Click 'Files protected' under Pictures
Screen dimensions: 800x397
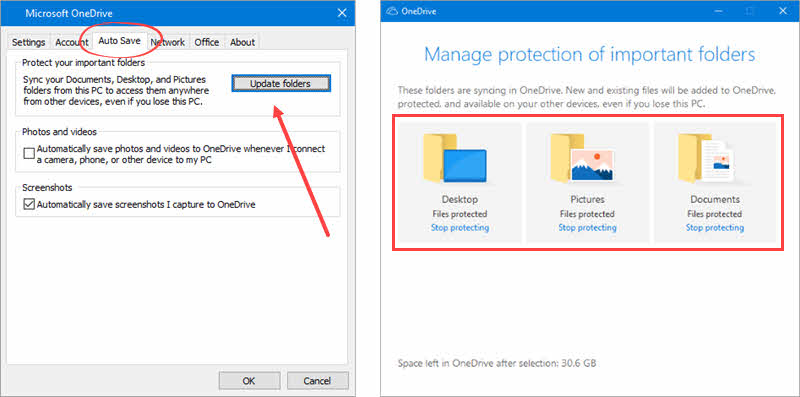point(587,214)
